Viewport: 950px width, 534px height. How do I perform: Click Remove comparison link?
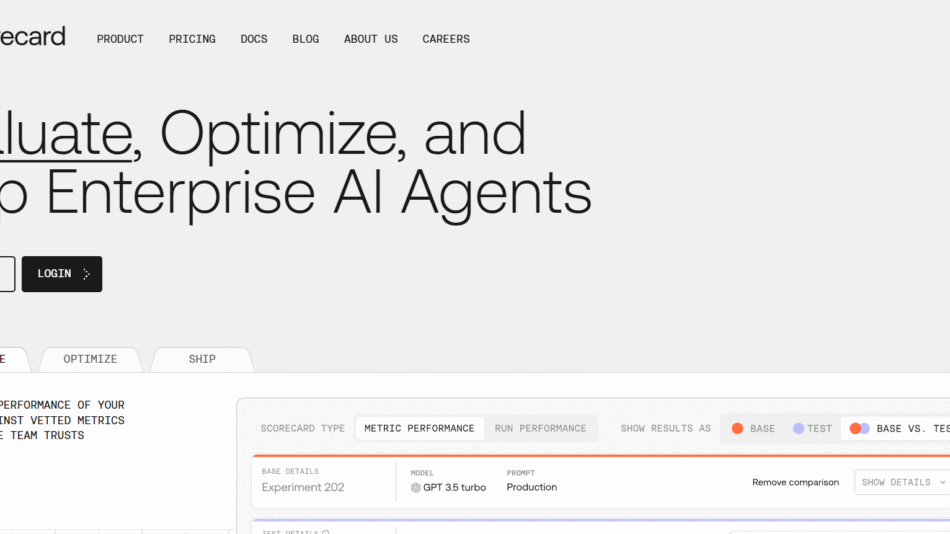[795, 482]
